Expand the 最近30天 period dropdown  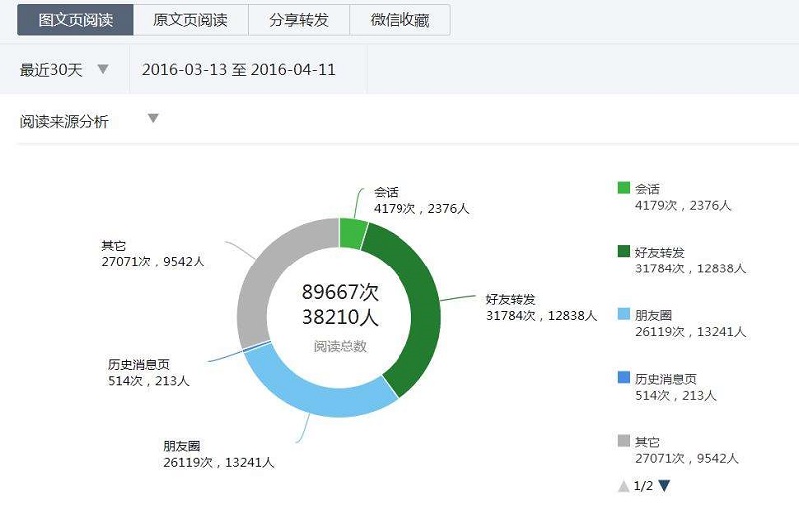click(x=102, y=70)
